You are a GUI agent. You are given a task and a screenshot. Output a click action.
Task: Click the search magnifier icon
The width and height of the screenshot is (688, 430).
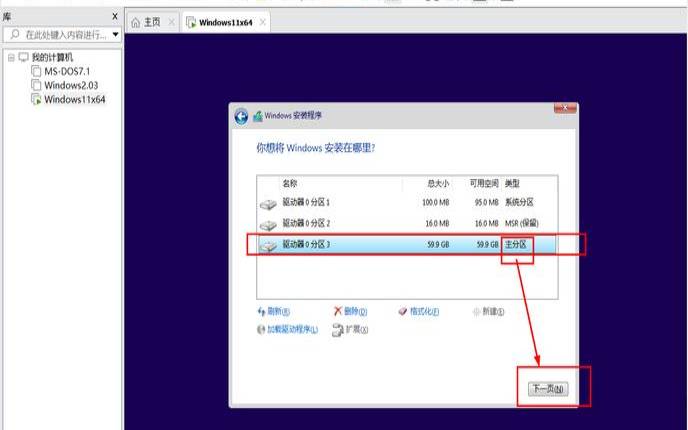tap(14, 34)
